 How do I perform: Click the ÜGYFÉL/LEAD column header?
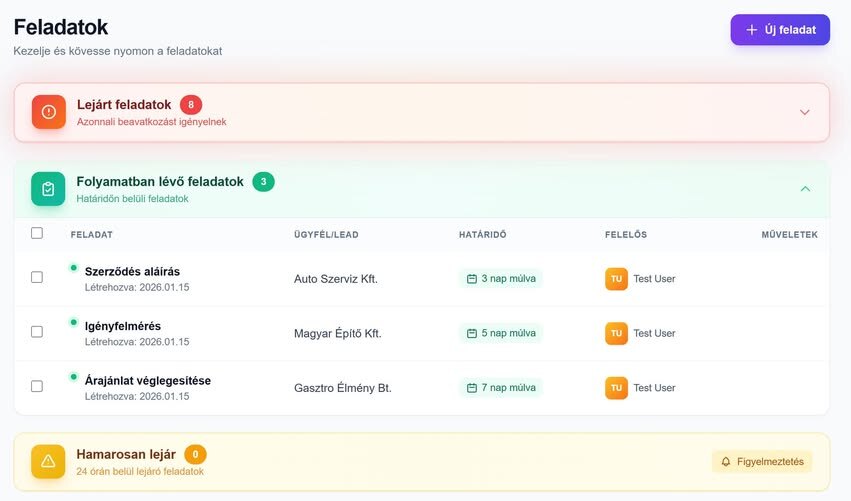pos(326,234)
